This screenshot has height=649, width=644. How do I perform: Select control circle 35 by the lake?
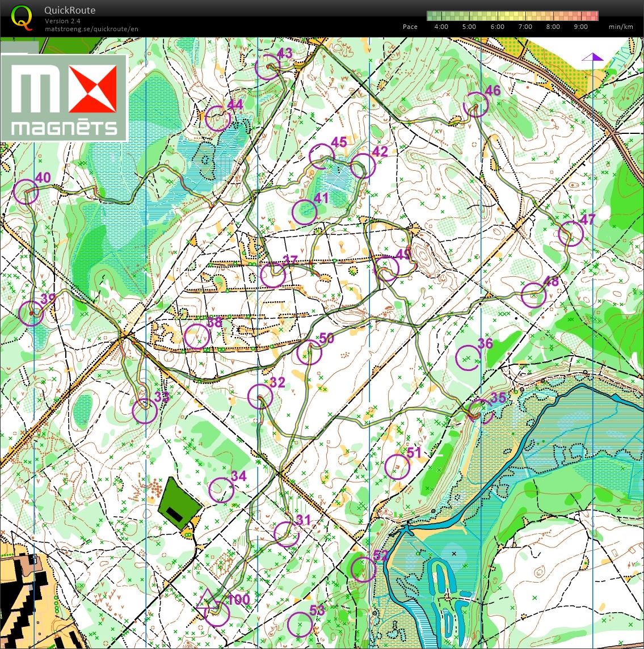pyautogui.click(x=482, y=411)
